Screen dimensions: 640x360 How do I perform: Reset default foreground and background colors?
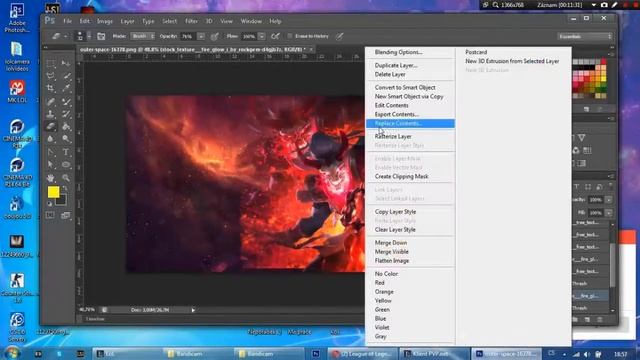[x=50, y=204]
